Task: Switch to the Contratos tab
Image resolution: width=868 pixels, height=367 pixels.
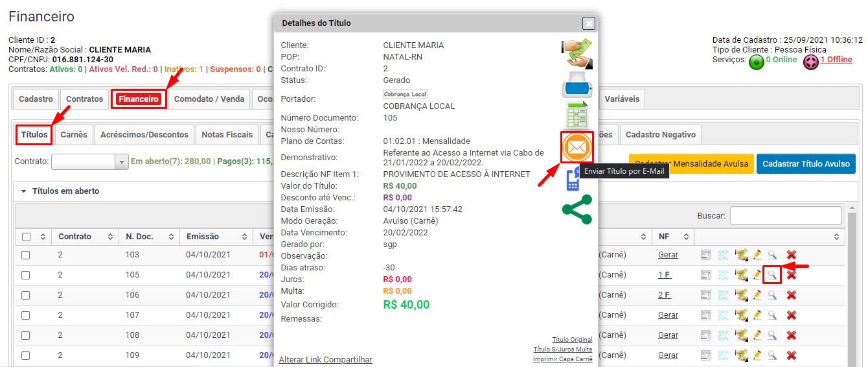Action: (84, 99)
